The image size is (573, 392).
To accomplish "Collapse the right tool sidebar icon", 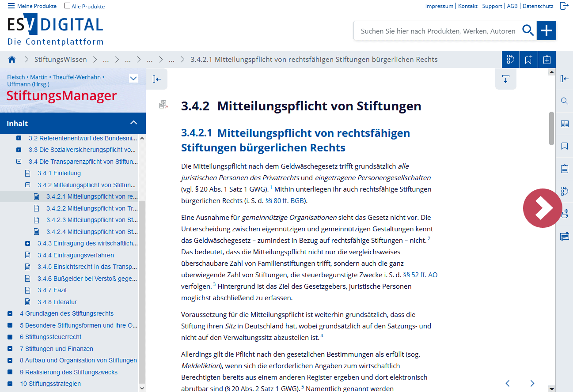I will pos(564,79).
